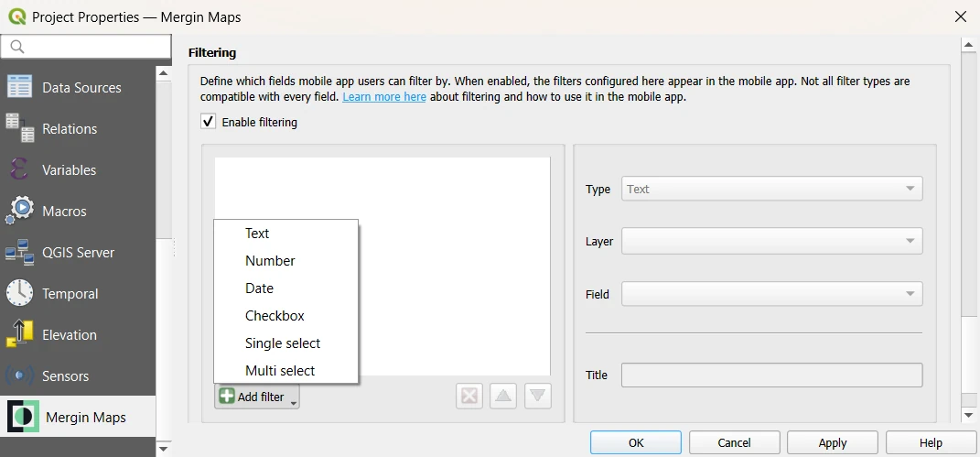The width and height of the screenshot is (980, 457).
Task: Open the Variables settings page
Action: [x=78, y=170]
